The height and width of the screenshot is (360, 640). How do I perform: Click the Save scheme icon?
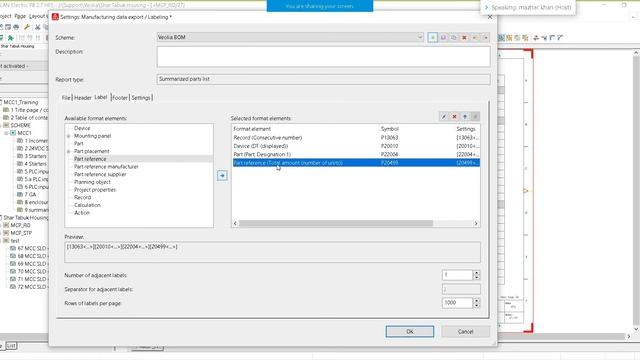[x=443, y=38]
